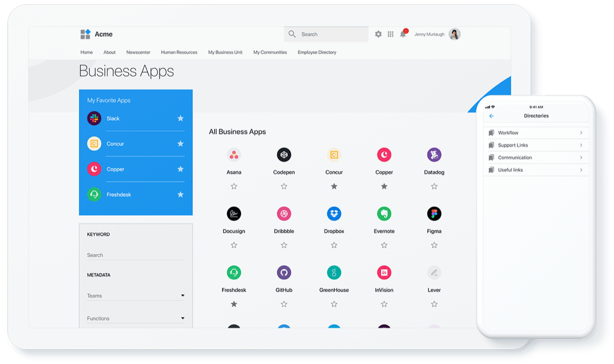Viewport: 614px width, 364px height.
Task: Launch the GitHub app icon
Action: (x=284, y=272)
